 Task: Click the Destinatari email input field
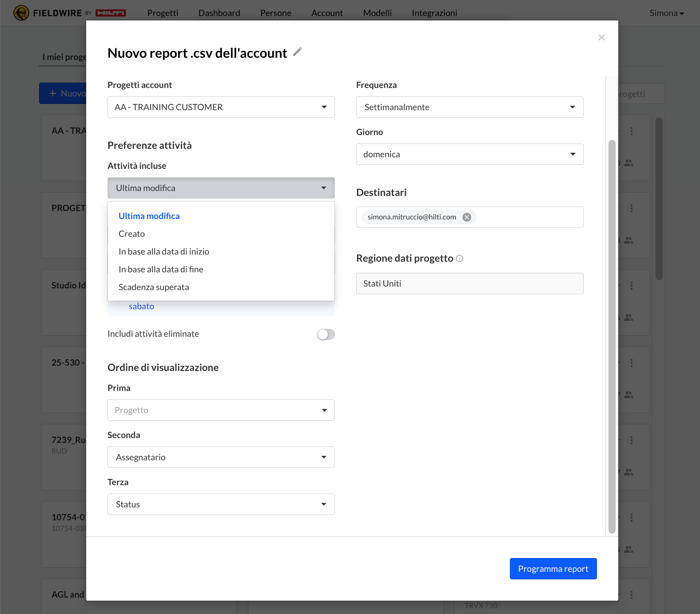point(529,217)
